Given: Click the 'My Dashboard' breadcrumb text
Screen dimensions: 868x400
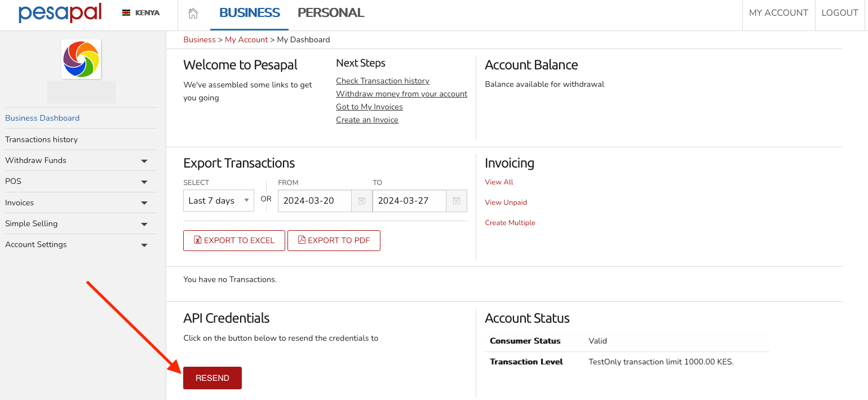Looking at the screenshot, I should pyautogui.click(x=303, y=39).
